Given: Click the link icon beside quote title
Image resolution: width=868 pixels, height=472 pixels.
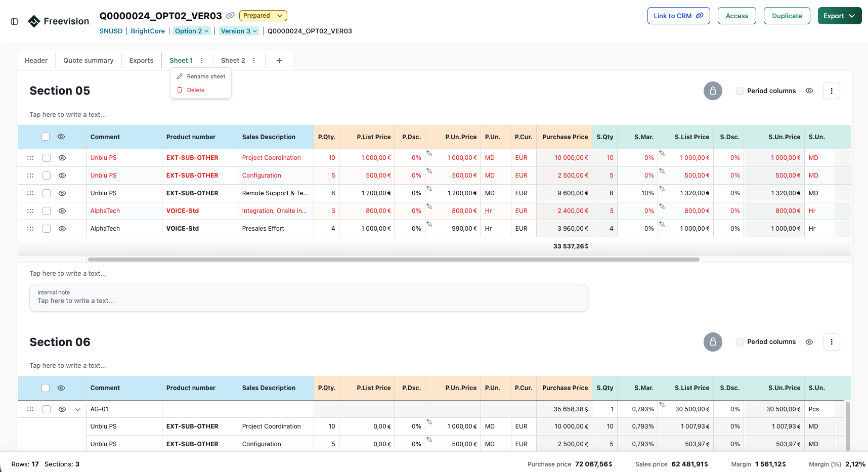Looking at the screenshot, I should tap(230, 16).
